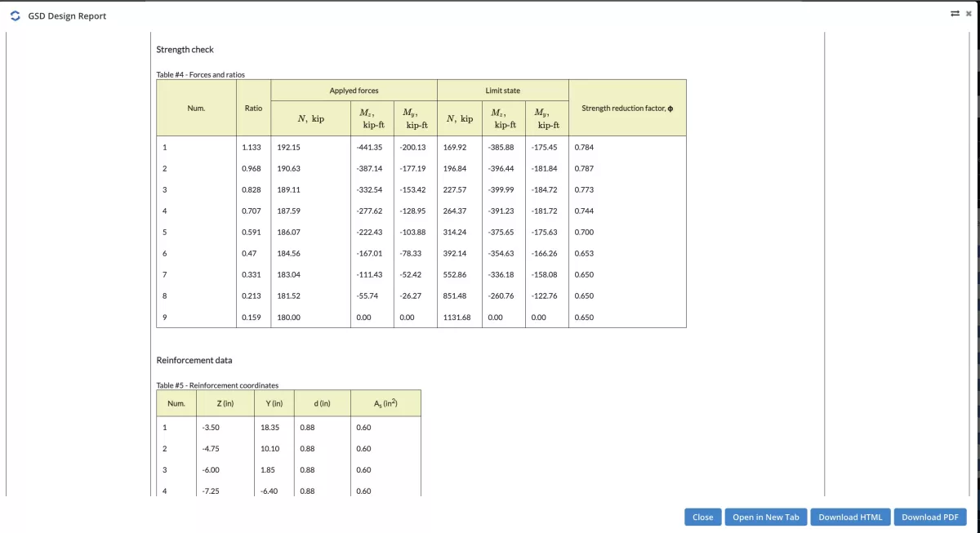Click applied My value -26.27
The image size is (980, 533).
(x=410, y=295)
